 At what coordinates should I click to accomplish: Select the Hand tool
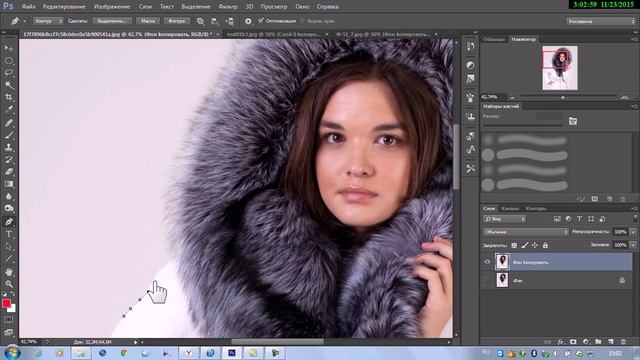9,272
